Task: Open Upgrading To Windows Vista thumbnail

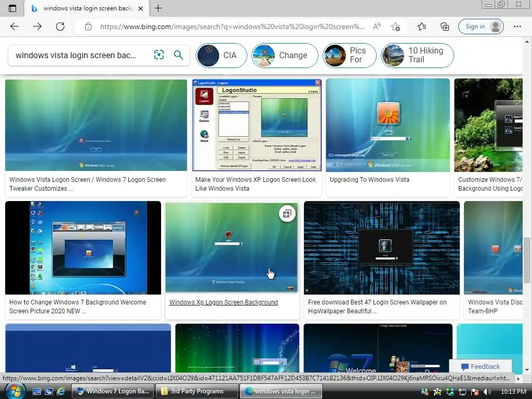Action: pyautogui.click(x=388, y=125)
